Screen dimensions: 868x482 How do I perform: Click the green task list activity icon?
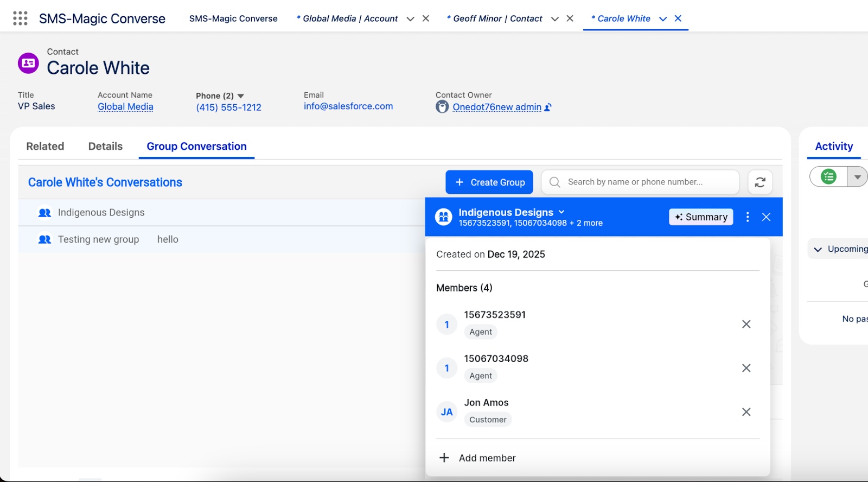828,176
